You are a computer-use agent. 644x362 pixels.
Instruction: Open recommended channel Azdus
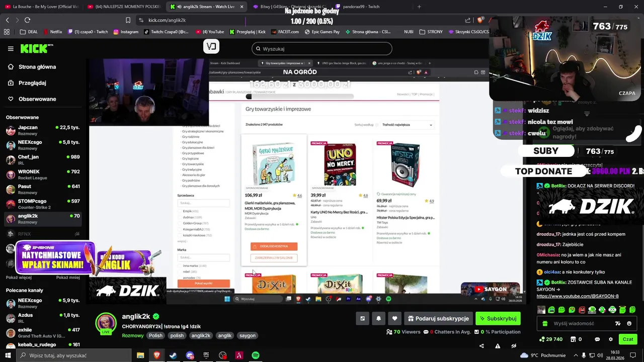tap(43, 318)
